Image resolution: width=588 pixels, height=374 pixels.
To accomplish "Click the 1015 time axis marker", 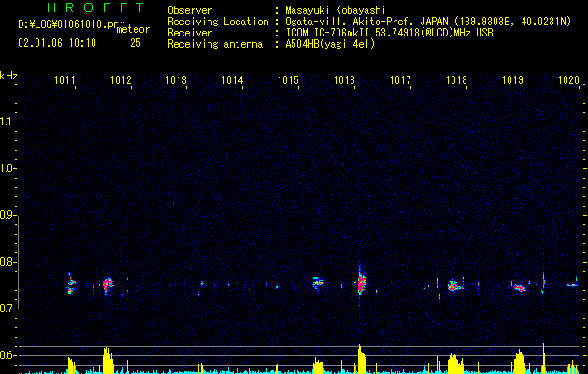I will pyautogui.click(x=288, y=80).
